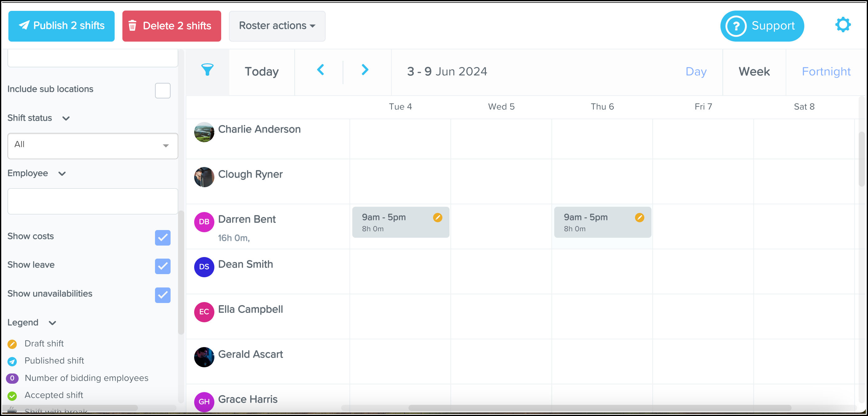
Task: Click Delete 2 shifts button
Action: [x=171, y=26]
